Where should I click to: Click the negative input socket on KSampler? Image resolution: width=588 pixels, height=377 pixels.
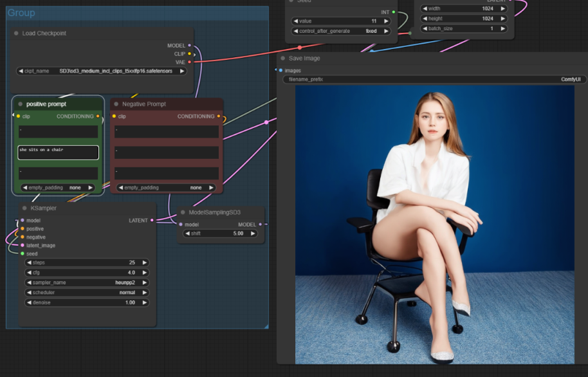tap(23, 237)
